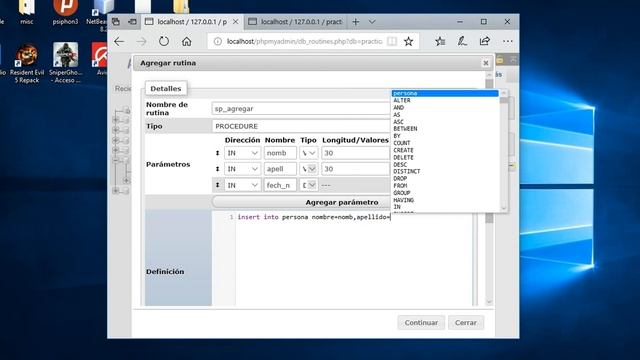Screen dimensions: 640x360
Task: Grab the move handle of nomb row
Action: click(x=217, y=153)
